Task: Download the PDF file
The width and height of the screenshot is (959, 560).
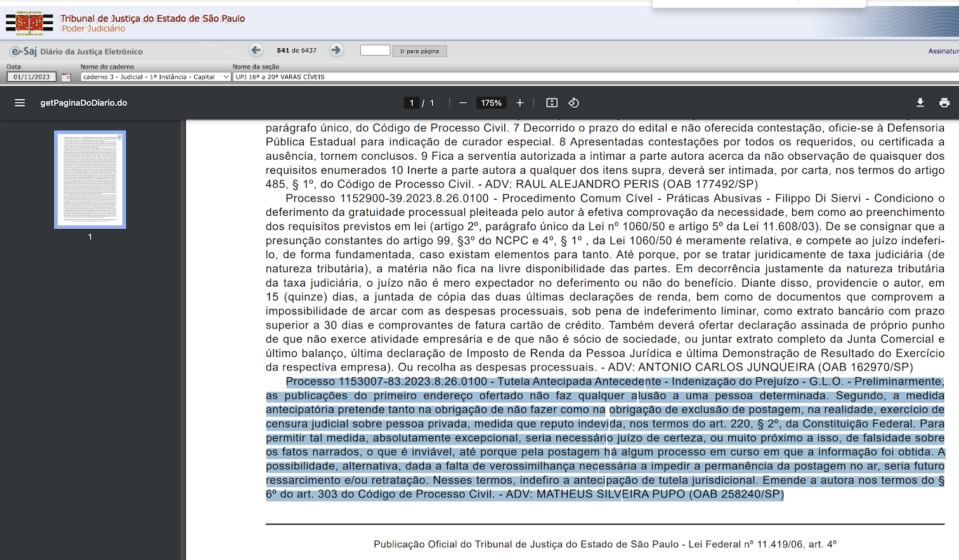Action: (920, 103)
